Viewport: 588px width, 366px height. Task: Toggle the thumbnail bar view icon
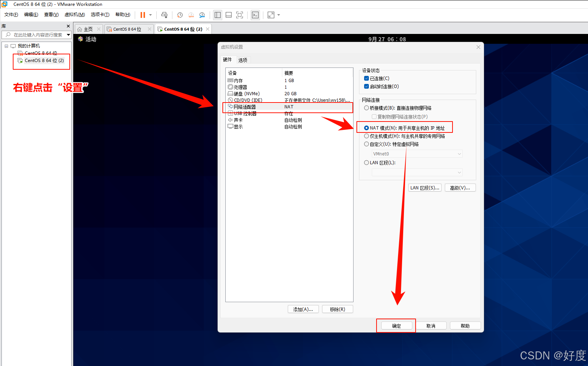(x=229, y=15)
